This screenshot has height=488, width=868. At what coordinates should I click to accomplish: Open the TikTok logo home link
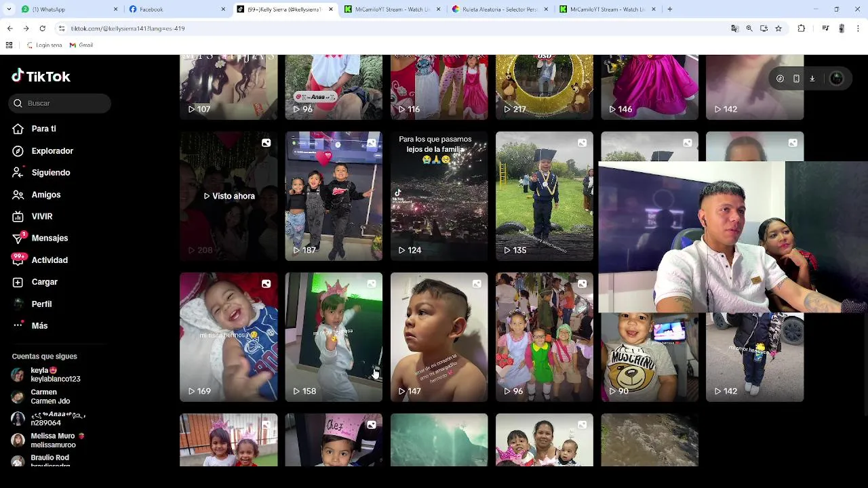[41, 76]
